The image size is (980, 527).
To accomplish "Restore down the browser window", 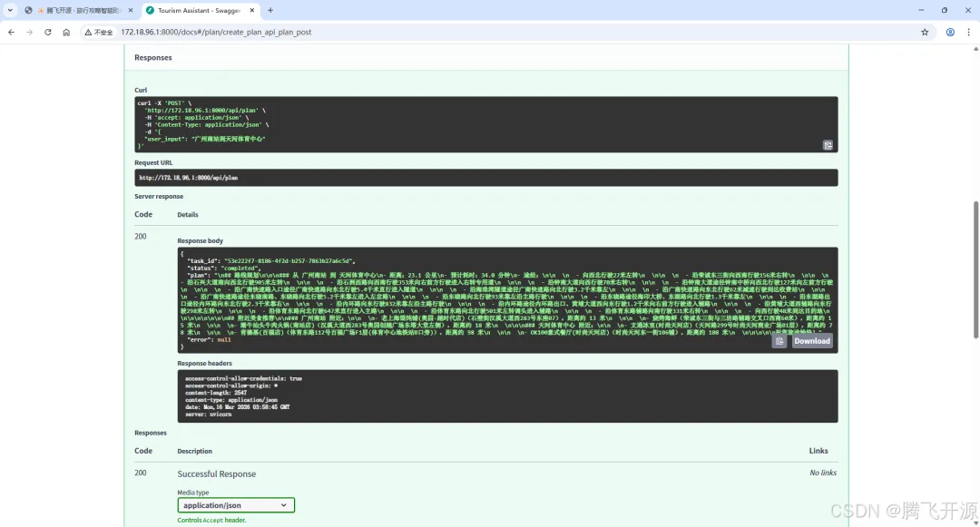I will tap(945, 11).
